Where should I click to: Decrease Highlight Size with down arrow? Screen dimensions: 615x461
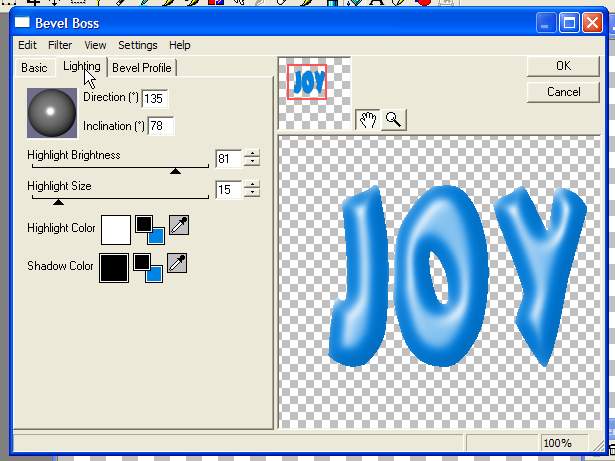[x=252, y=193]
